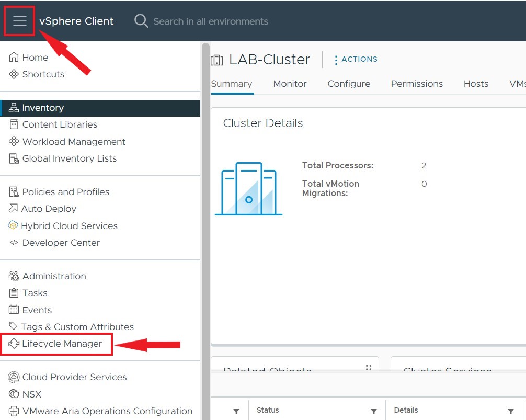Click the Details column header
The image size is (526, 420).
(x=406, y=410)
